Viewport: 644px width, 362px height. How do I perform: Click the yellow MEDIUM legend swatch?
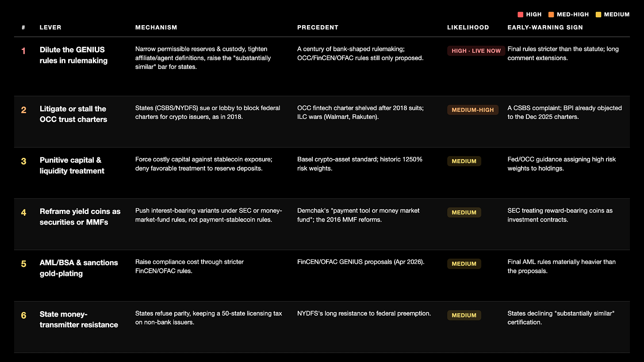(x=598, y=15)
